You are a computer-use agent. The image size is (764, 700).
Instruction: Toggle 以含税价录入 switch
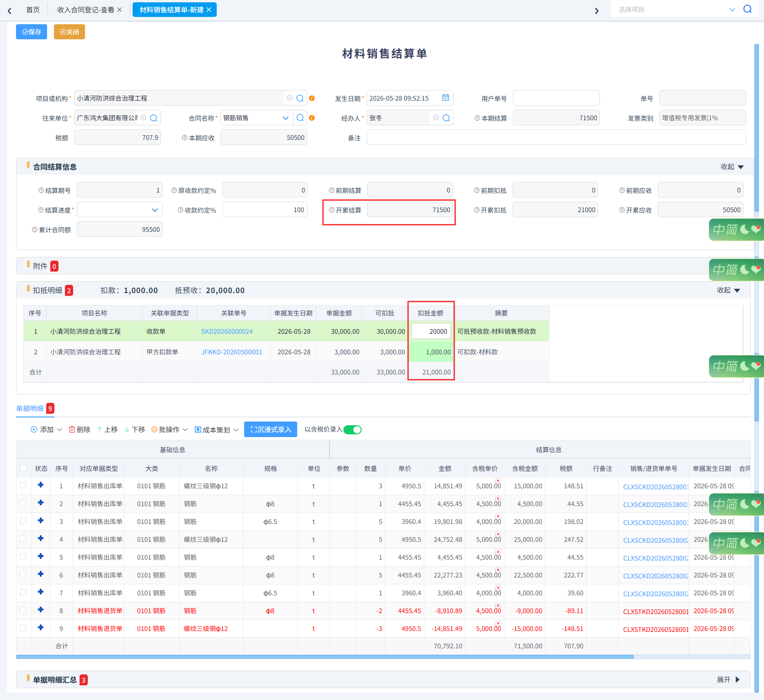pyautogui.click(x=353, y=429)
